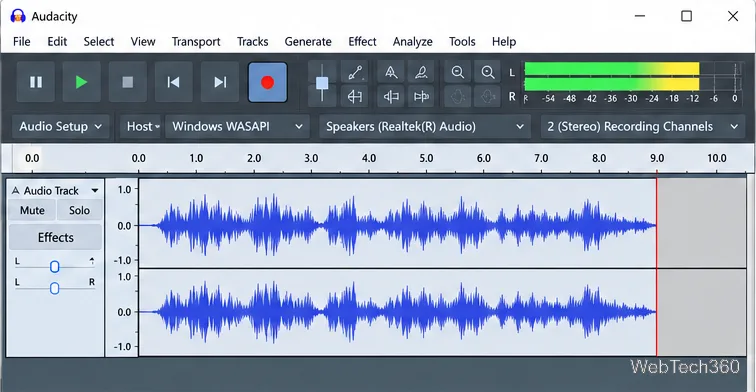The image size is (756, 392).
Task: Click the Pause button in the transport toolbar
Action: click(x=36, y=82)
